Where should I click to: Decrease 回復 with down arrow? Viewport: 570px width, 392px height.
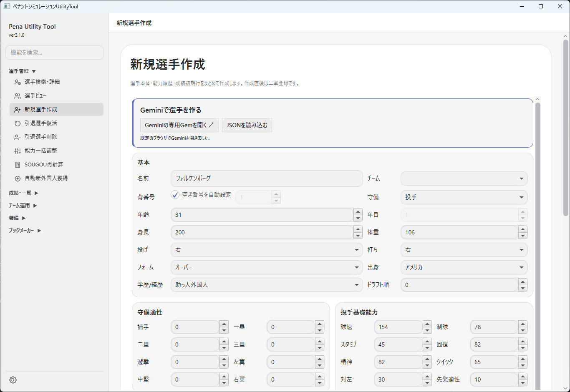click(523, 348)
